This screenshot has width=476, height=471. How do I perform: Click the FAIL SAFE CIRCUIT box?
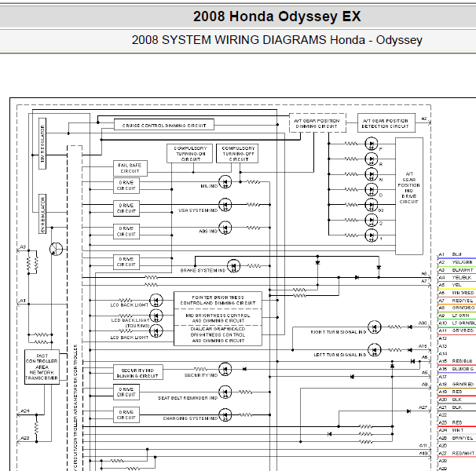(x=130, y=168)
